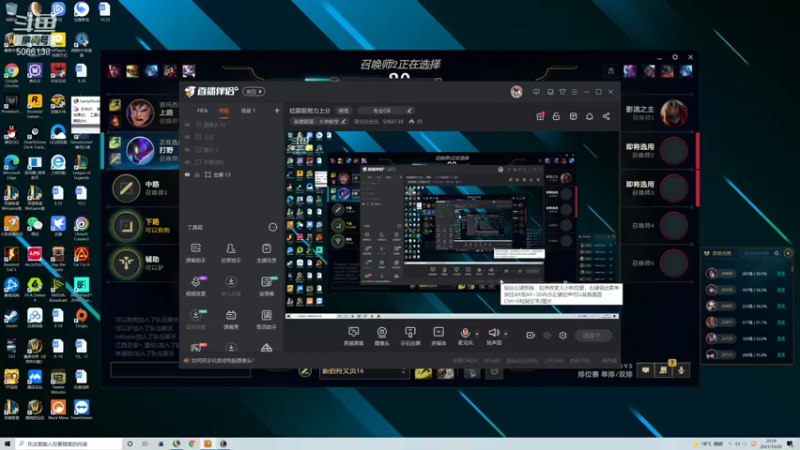Click the open padlock icon in top toolbar
Image resolution: width=800 pixels, height=450 pixels.
coord(556,116)
